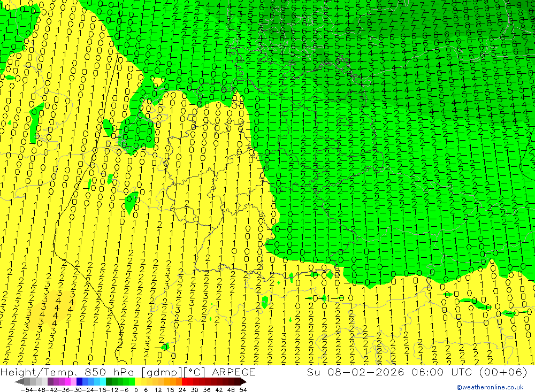Viewport: 535px width, 392px height.
Task: Click the '[°C]' unit label
Action: pyautogui.click(x=194, y=372)
